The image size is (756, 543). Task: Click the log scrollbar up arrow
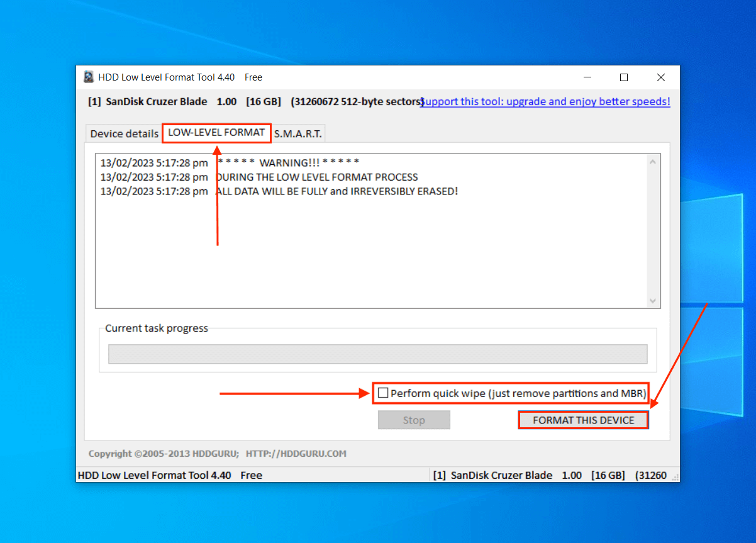tap(652, 162)
